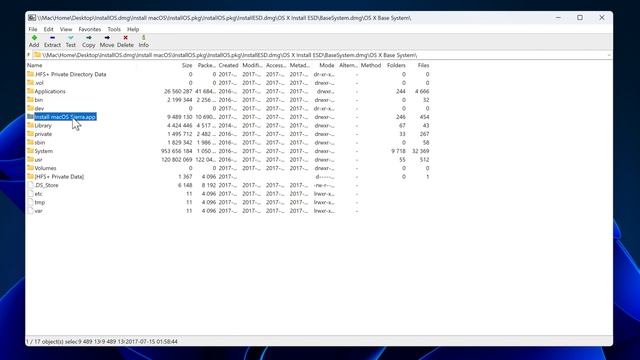
Task: Click the Add toolbar icon
Action: (34, 38)
